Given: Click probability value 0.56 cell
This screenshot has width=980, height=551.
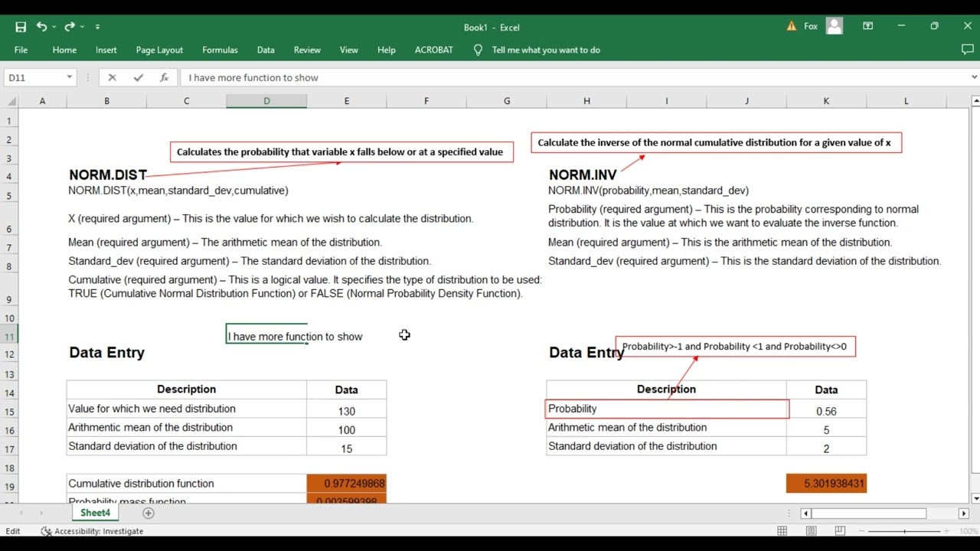Looking at the screenshot, I should 826,411.
